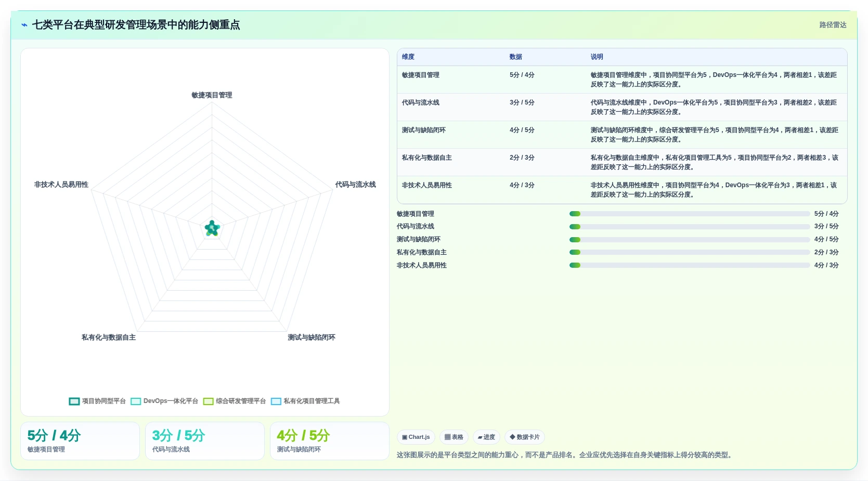Click the 2分 / 3分 value in table
The image size is (868, 481).
click(x=522, y=158)
